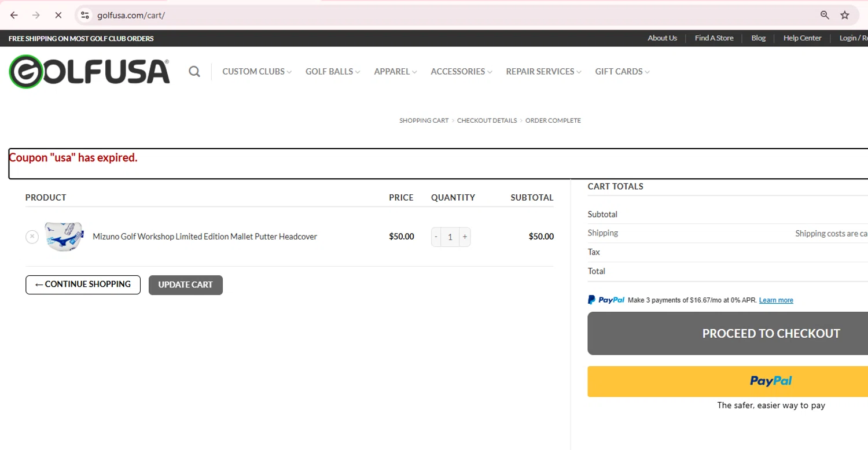The height and width of the screenshot is (450, 868).
Task: Go to the Blog page
Action: point(758,38)
